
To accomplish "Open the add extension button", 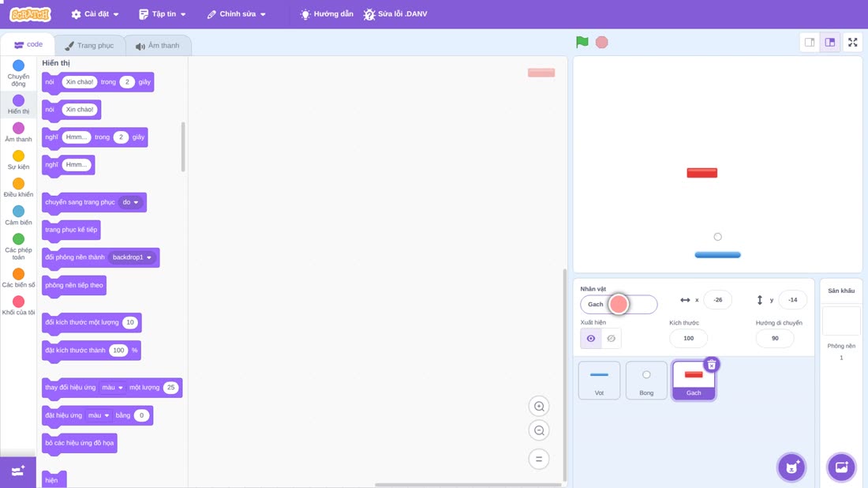I will [x=17, y=471].
